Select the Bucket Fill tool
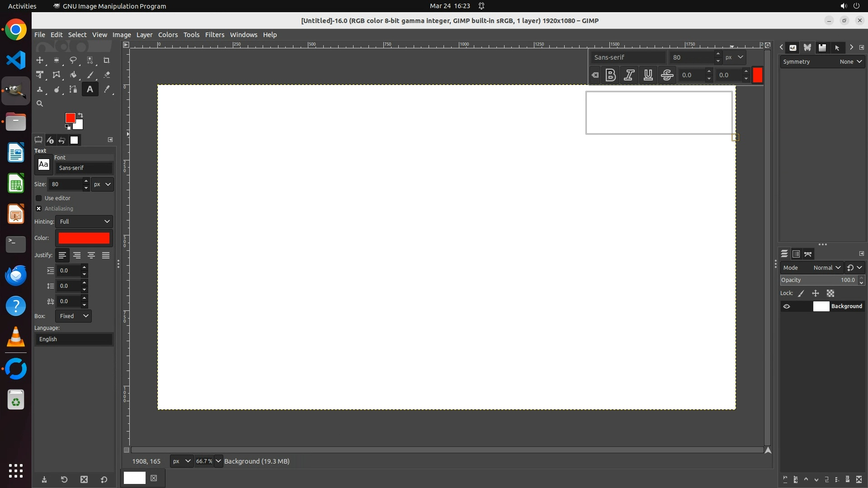 click(73, 75)
